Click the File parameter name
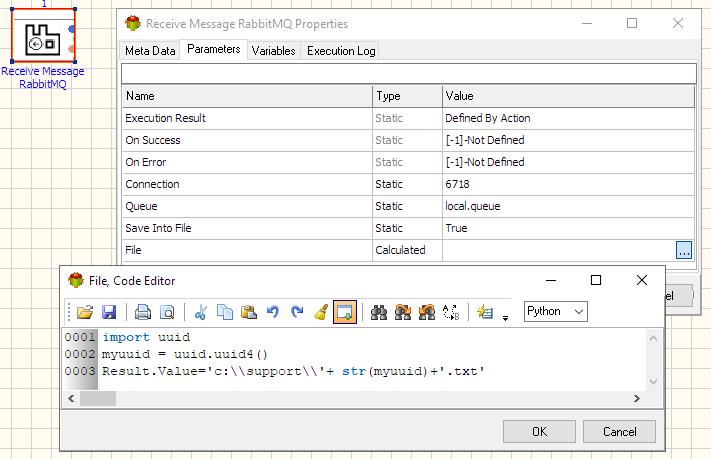Screen dimensions: 711x459 coord(133,250)
